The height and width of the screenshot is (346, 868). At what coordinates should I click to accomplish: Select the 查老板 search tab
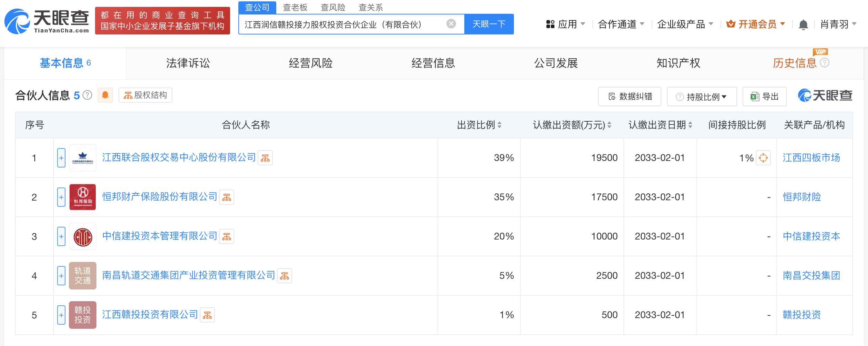pyautogui.click(x=295, y=7)
